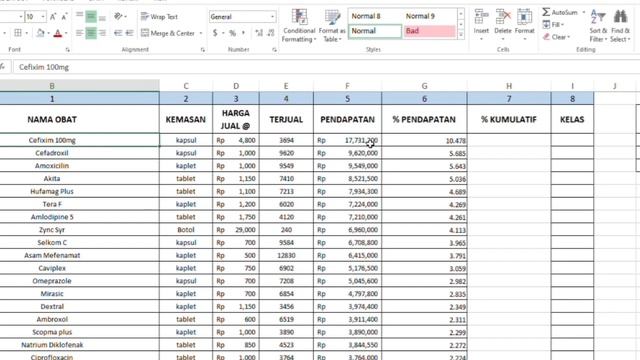
Task: Apply Top Align to the cell
Action: coord(80,16)
